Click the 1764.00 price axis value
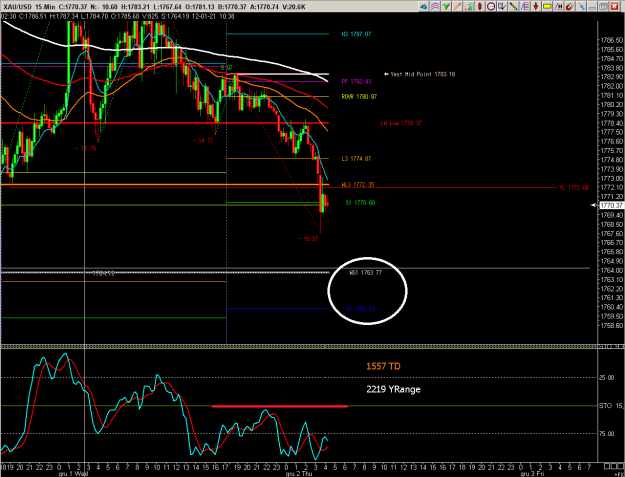This screenshot has width=625, height=477. point(611,270)
